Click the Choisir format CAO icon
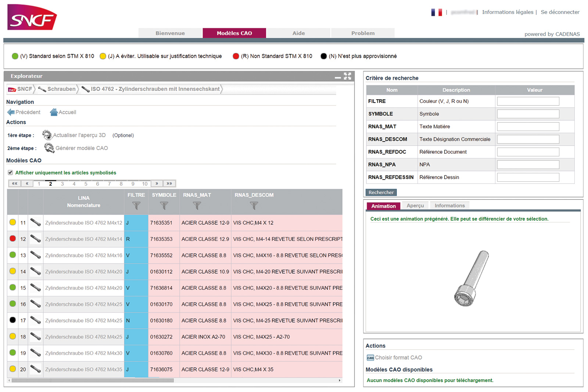 pyautogui.click(x=370, y=357)
